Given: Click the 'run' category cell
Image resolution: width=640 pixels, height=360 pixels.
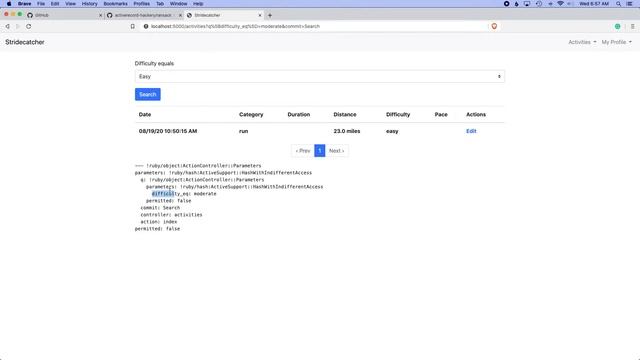Looking at the screenshot, I should [243, 131].
